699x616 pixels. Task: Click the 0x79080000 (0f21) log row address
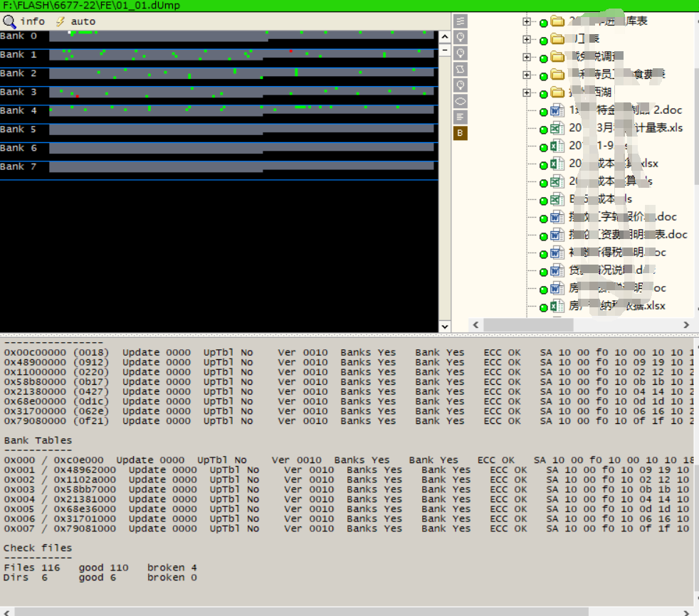pyautogui.click(x=57, y=421)
